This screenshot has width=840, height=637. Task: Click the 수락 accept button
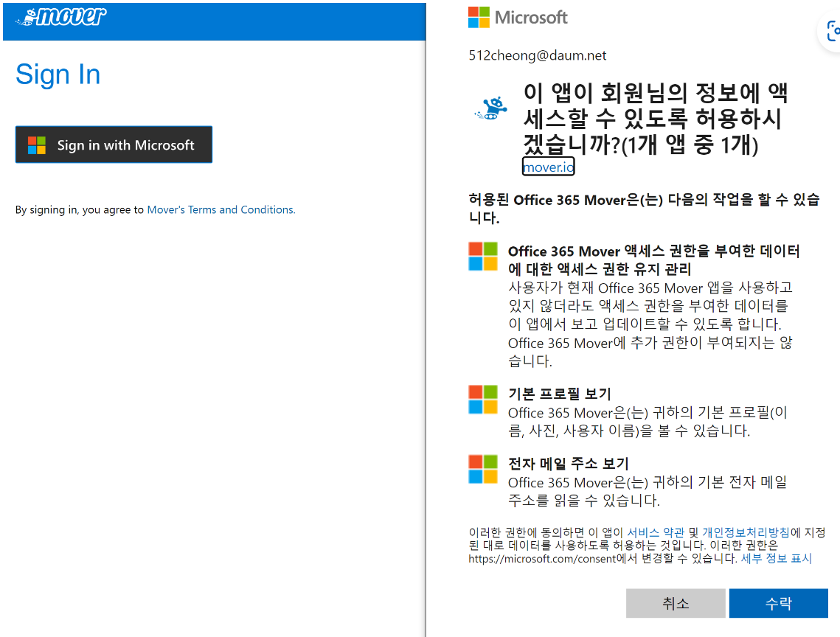778,603
